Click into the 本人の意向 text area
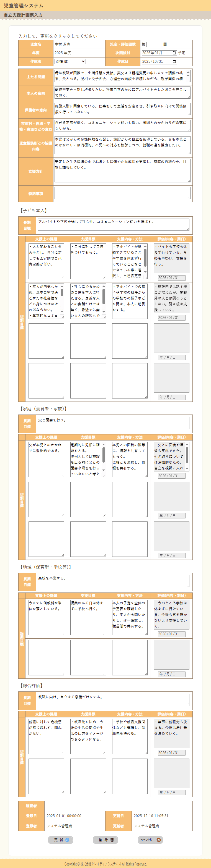The width and height of the screenshot is (211, 868). 122,92
